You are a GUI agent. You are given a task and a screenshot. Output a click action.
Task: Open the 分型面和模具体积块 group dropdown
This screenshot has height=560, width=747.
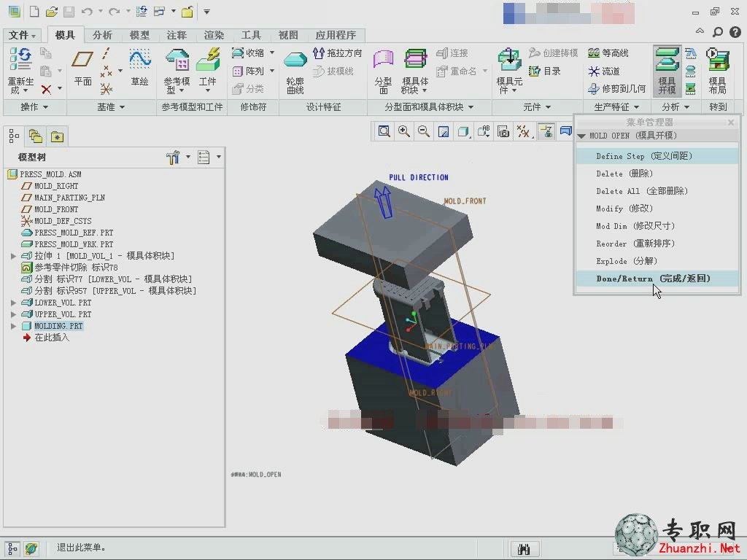pyautogui.click(x=429, y=107)
